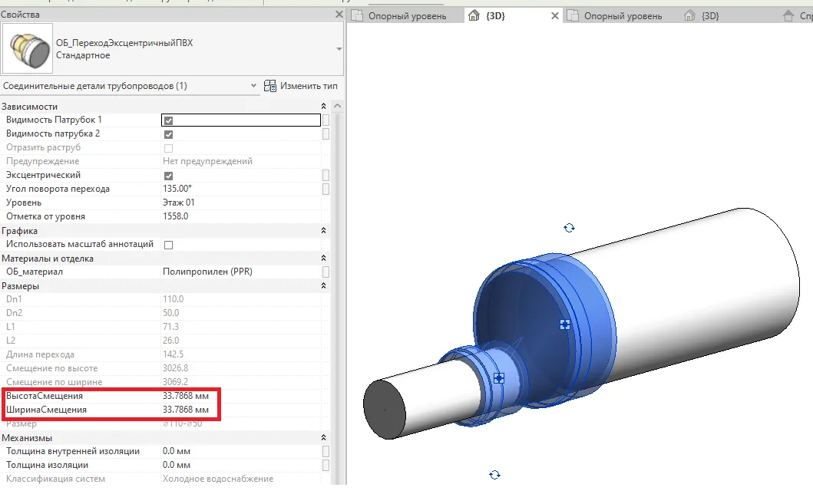Select the connector control on the small socket

point(498,378)
